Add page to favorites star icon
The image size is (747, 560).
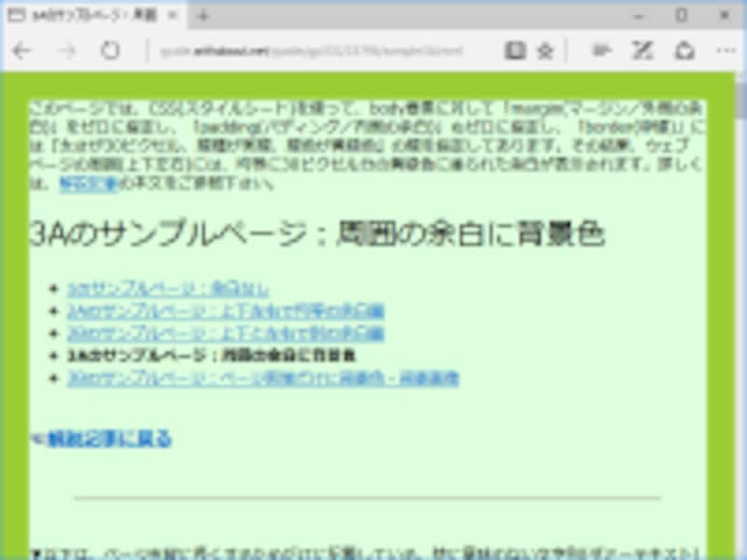click(x=545, y=50)
